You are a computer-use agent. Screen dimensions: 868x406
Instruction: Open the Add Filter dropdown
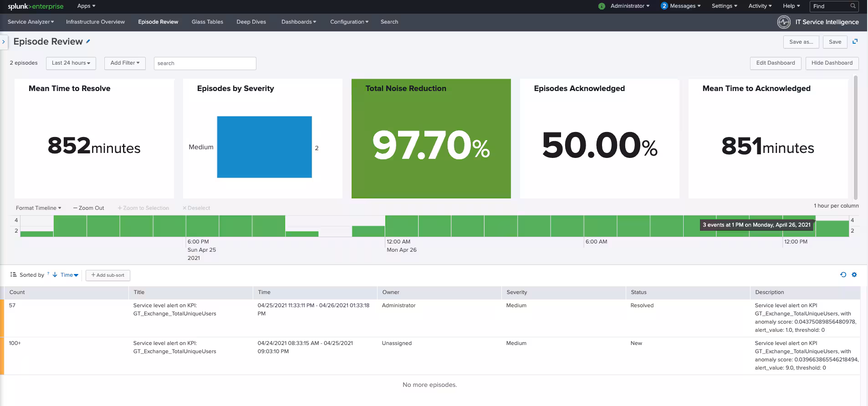[x=125, y=63]
